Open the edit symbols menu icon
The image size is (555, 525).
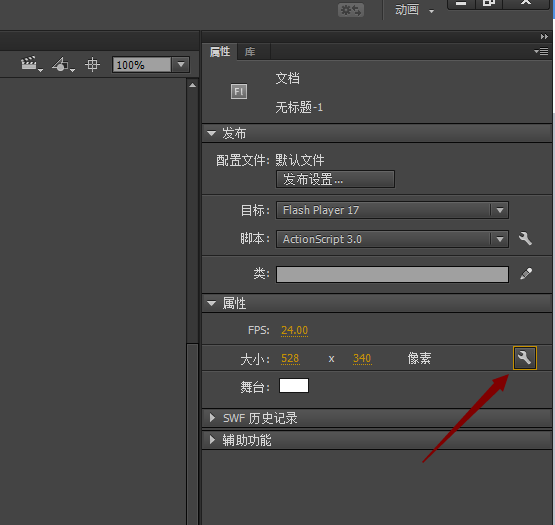pos(63,64)
